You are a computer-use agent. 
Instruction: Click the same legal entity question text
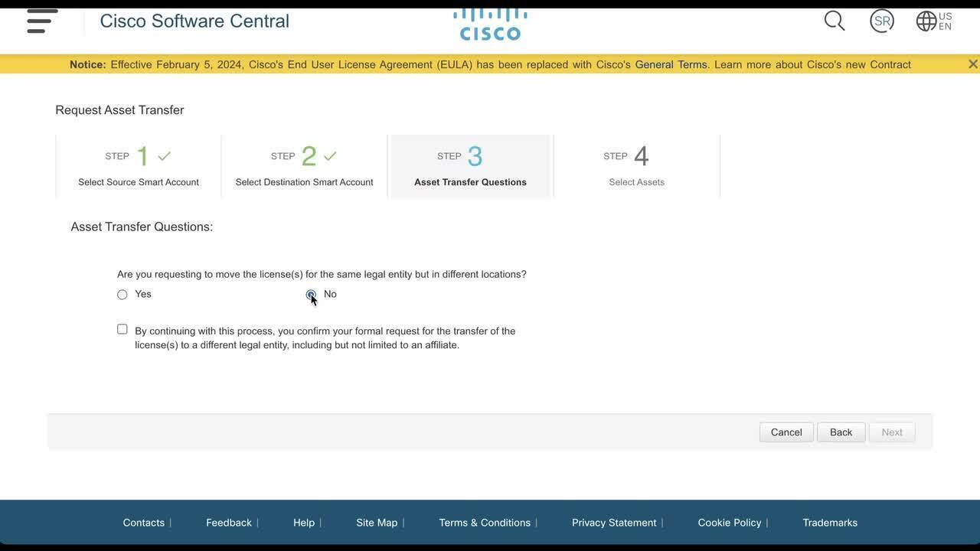point(322,274)
